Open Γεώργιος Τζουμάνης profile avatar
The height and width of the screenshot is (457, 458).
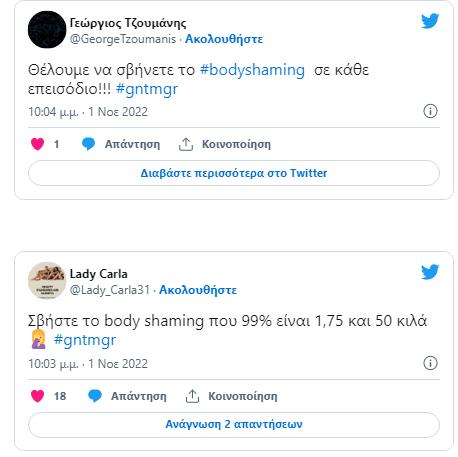tap(47, 30)
